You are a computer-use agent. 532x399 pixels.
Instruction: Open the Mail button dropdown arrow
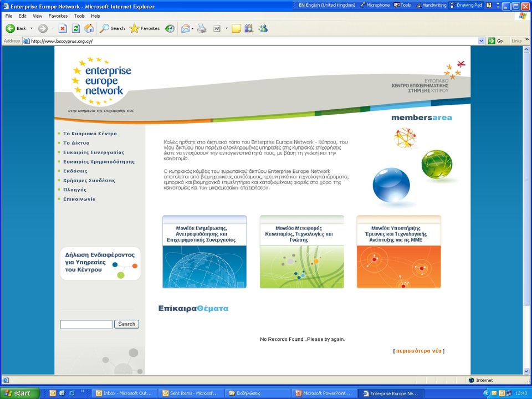(x=192, y=28)
